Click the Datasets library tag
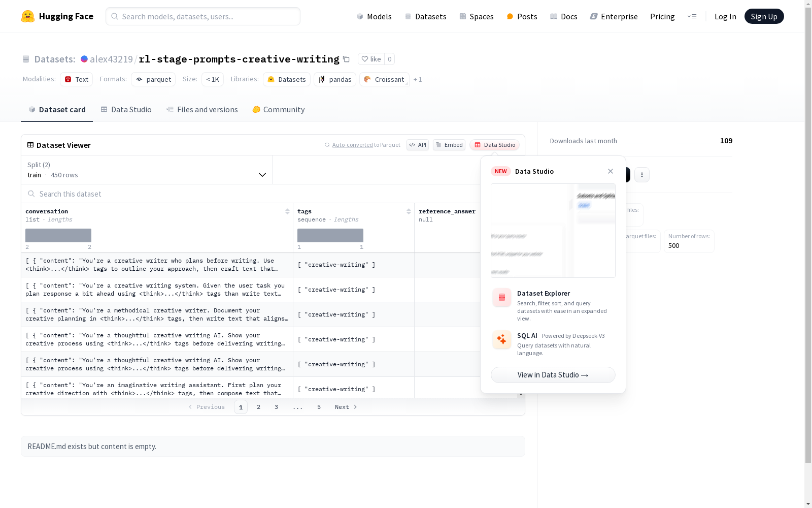Screen dimensions: 812x508 (x=287, y=79)
